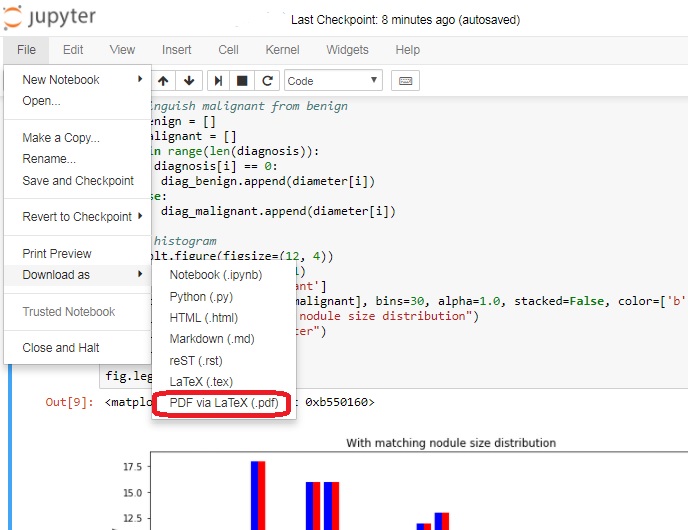Expand New Notebook submenu arrow
688x530 pixels.
(x=140, y=79)
